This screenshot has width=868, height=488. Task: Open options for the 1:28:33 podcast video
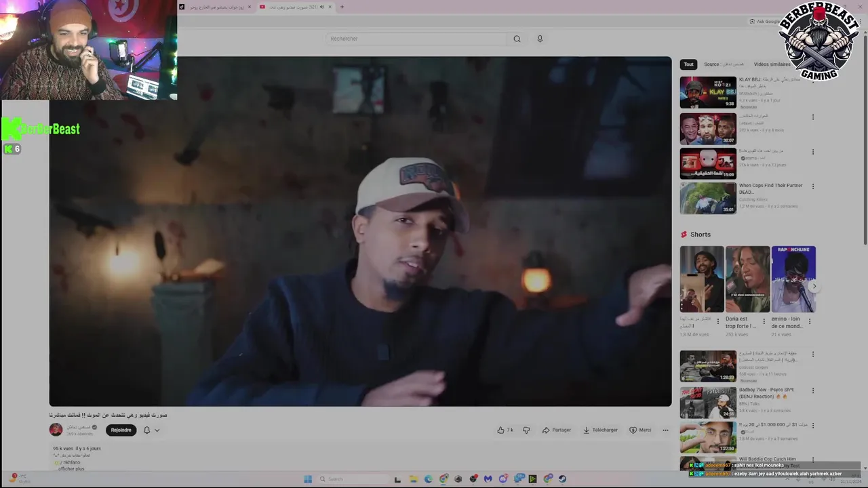[813, 355]
